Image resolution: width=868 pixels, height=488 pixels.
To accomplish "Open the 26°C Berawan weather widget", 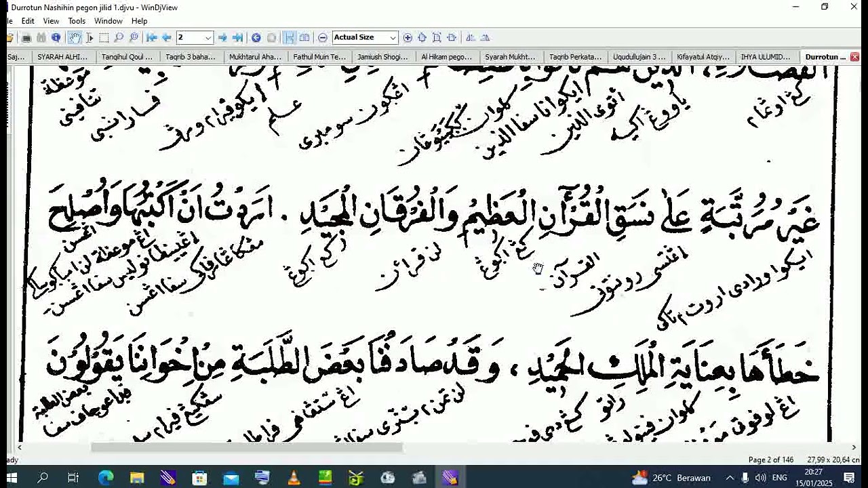I will coord(671,478).
